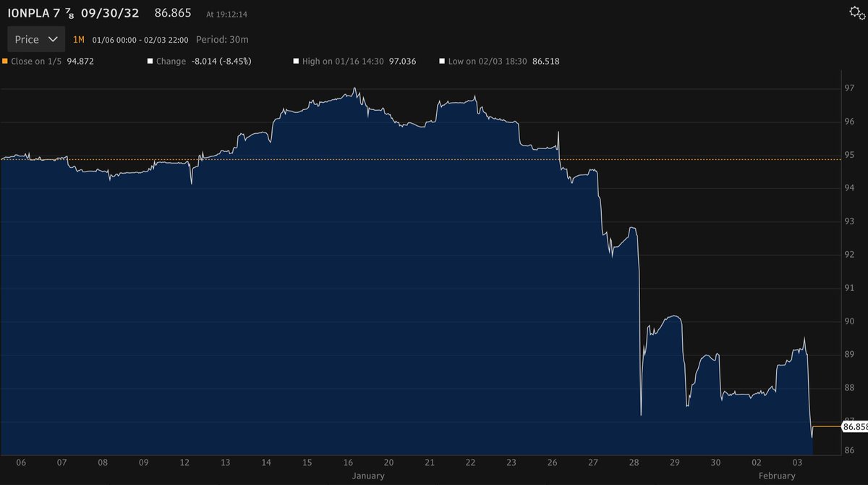The width and height of the screenshot is (868, 485).
Task: Toggle the High on 01/16 14:30 legend marker
Action: [x=296, y=62]
